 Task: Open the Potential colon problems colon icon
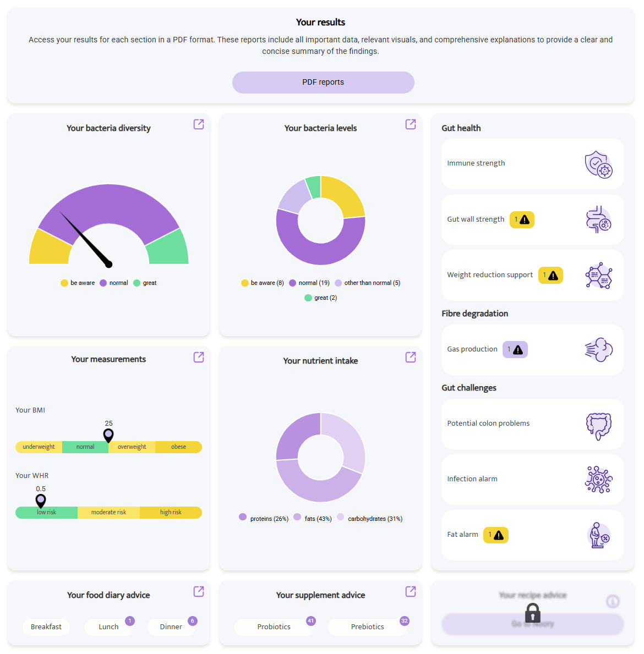(600, 424)
